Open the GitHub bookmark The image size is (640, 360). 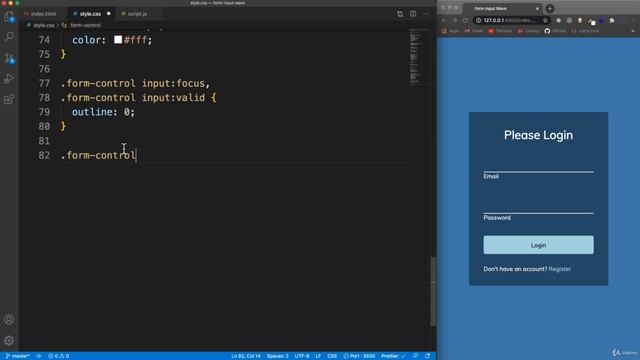[x=556, y=31]
